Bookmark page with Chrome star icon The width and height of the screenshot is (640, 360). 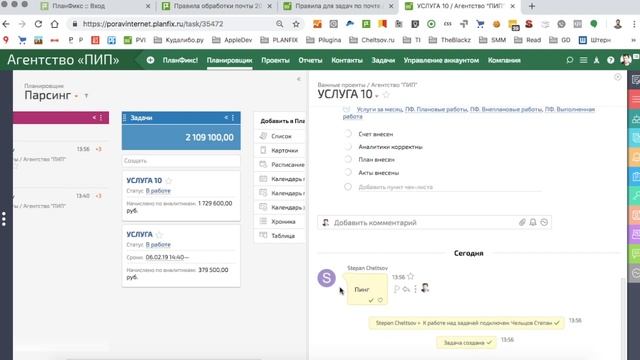[296, 24]
